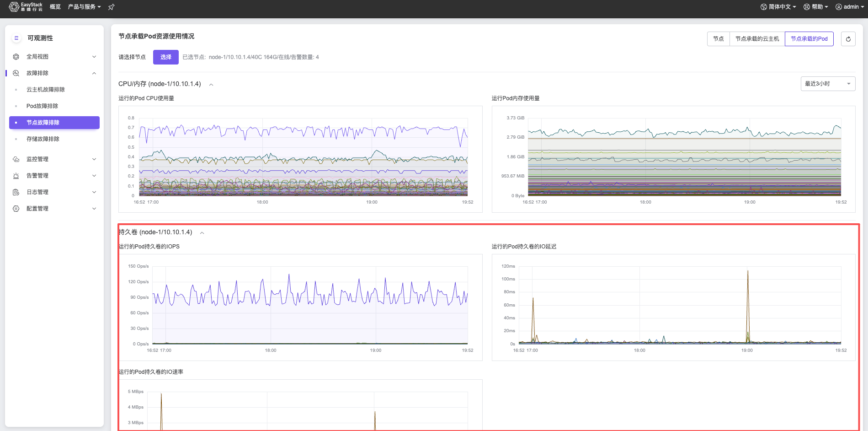Screen dimensions: 868x431
Task: Collapse the sidebar via the menu icon
Action: 16,38
